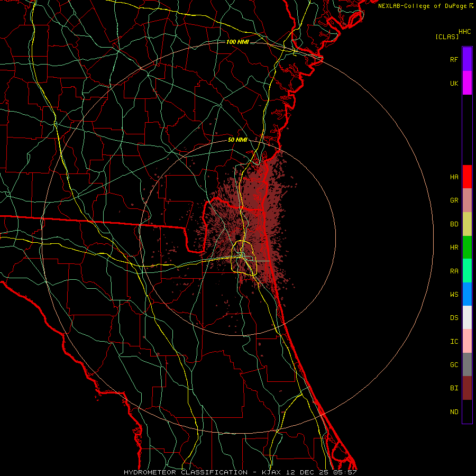The image size is (476, 476).
Task: Pick the RA light green legend swatch
Action: pyautogui.click(x=467, y=271)
